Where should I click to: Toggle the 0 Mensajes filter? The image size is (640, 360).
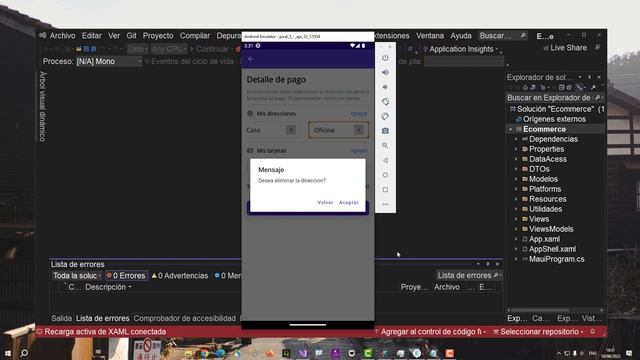pos(228,276)
